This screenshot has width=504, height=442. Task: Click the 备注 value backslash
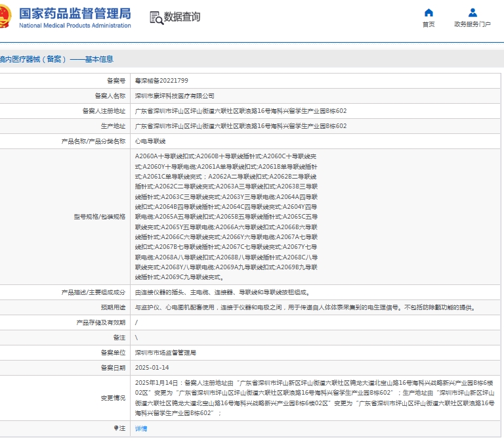[136, 338]
